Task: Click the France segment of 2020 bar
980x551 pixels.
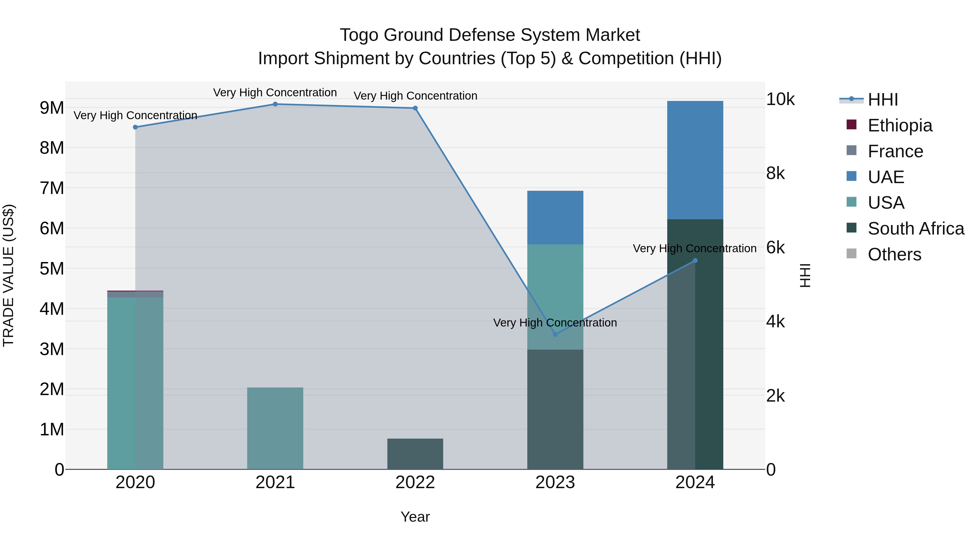Action: click(136, 294)
